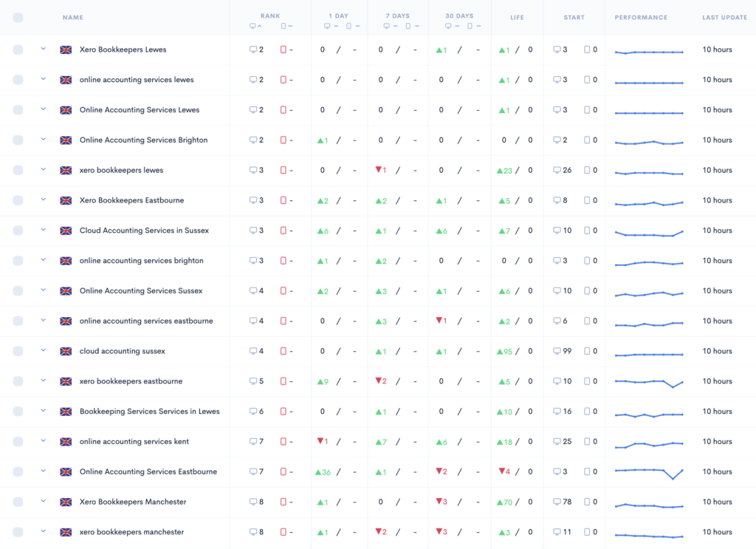Click desktop start icon for cloud accounting sussex
The image size is (756, 549).
[x=557, y=351]
